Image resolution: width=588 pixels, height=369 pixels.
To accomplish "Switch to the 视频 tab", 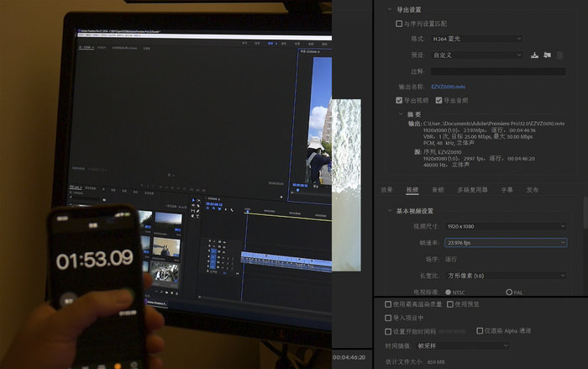I will tap(412, 190).
